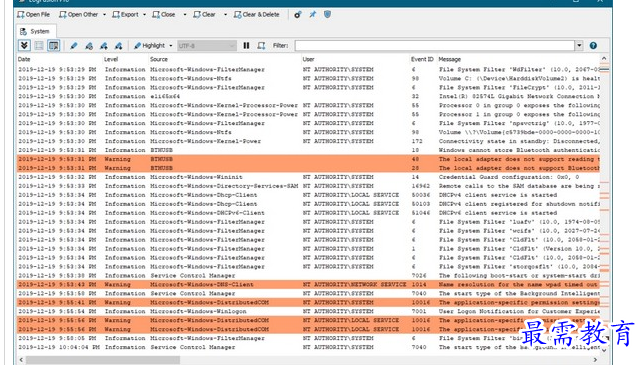Select the Directory-Services-SAM source row

click(308, 186)
